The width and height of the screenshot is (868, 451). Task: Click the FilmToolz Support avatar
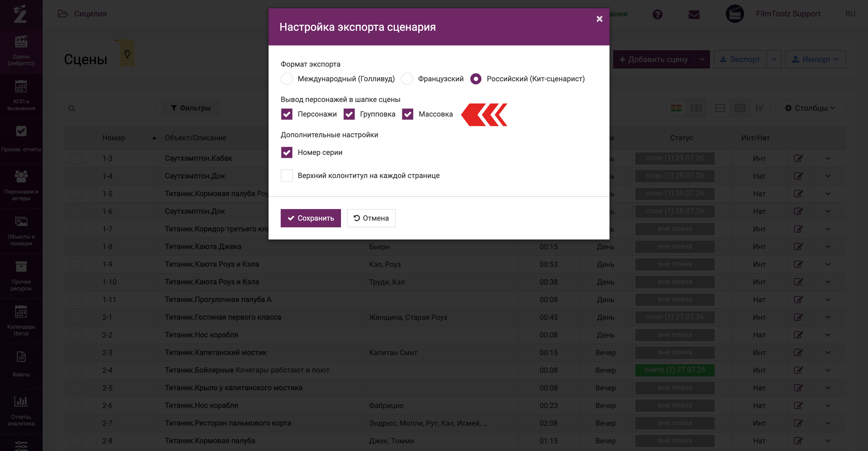(x=735, y=14)
